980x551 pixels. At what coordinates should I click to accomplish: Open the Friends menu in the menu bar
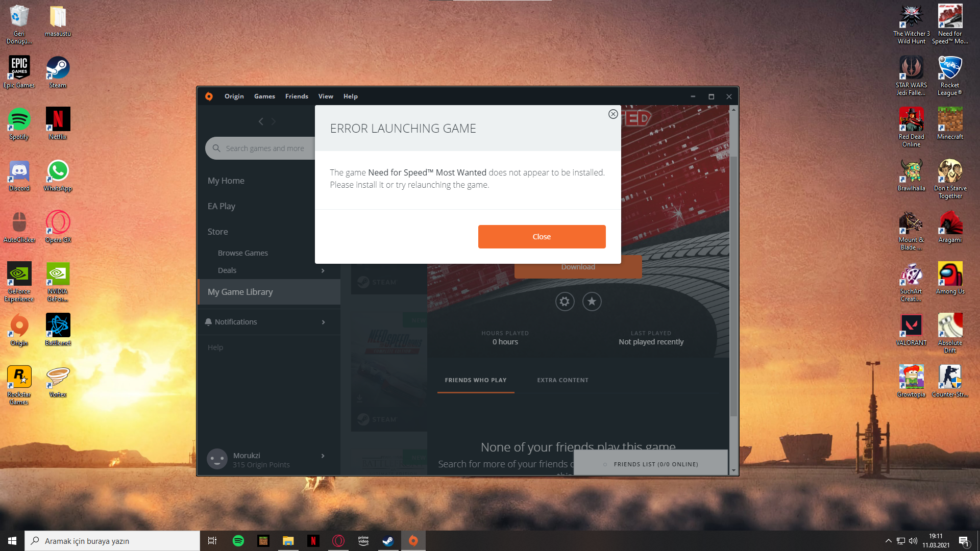pos(297,96)
